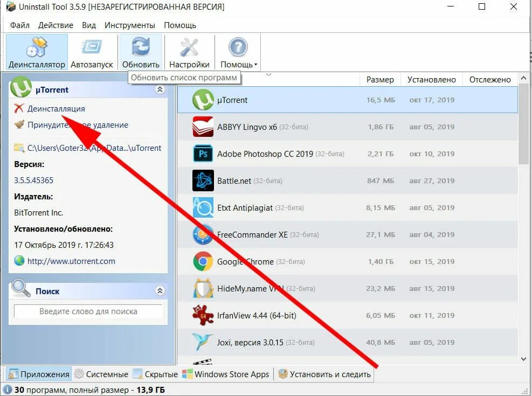Select IrfanView 4.44 icon
Image resolution: width=532 pixels, height=396 pixels.
[203, 315]
